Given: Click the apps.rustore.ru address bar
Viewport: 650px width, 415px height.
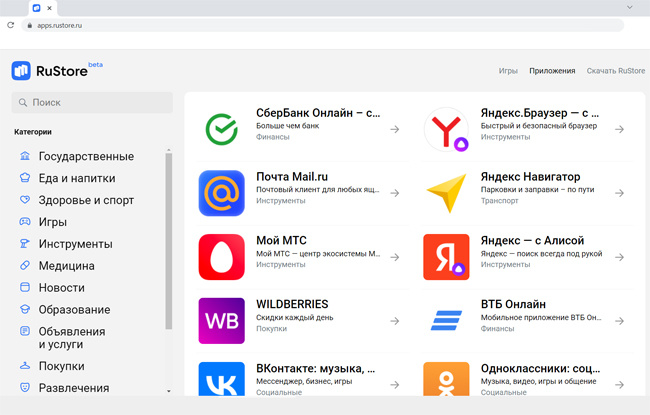Looking at the screenshot, I should 323,25.
